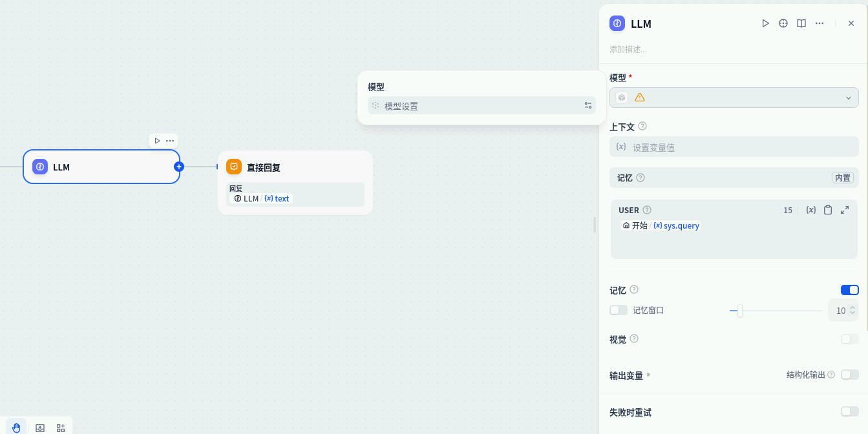Run this step from LLM panel header

click(x=765, y=23)
